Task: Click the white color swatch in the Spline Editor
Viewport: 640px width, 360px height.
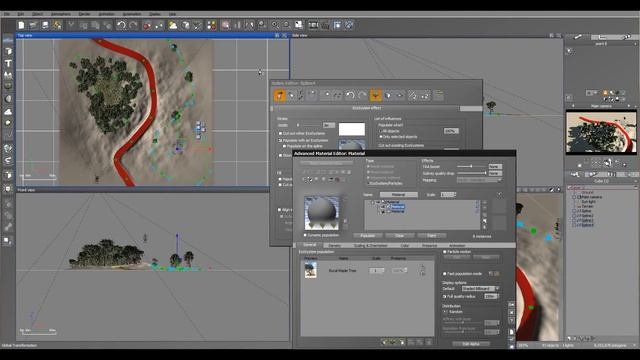Action: (x=351, y=129)
